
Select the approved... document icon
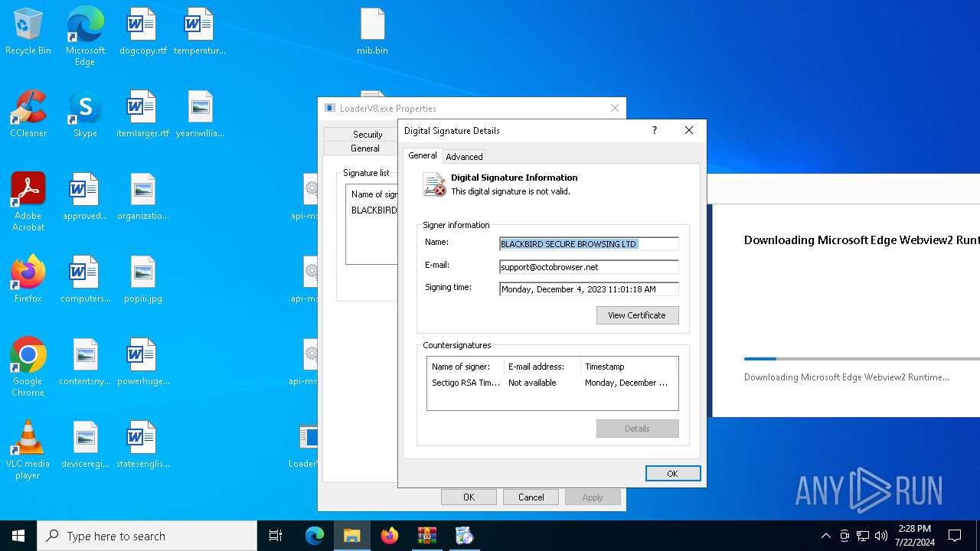pos(85,197)
